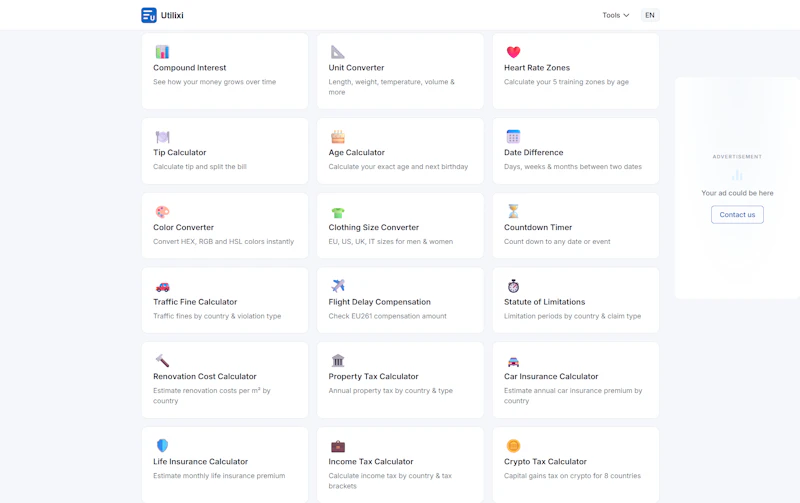Screen dimensions: 800x503
Task: Open the Property Tax Calculator title
Action: [x=373, y=376]
